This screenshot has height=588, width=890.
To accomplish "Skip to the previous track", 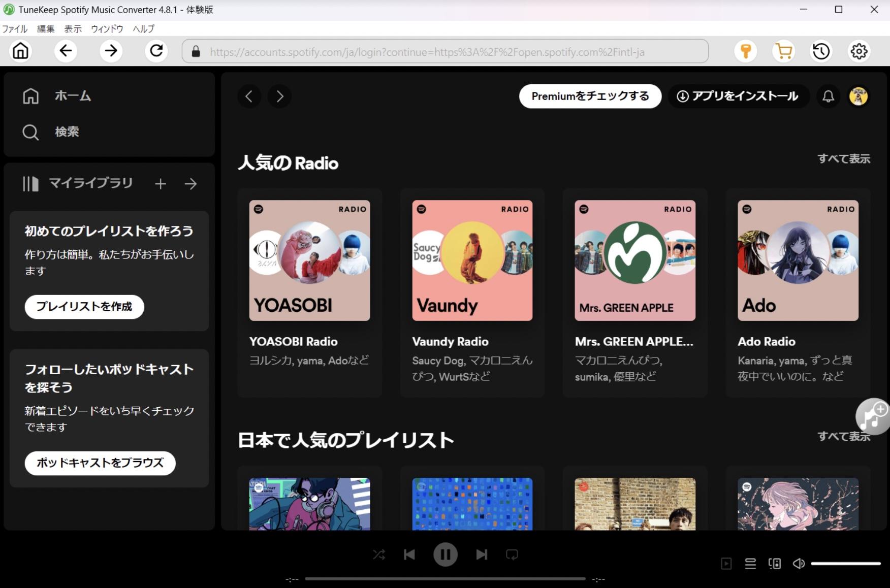I will point(409,554).
